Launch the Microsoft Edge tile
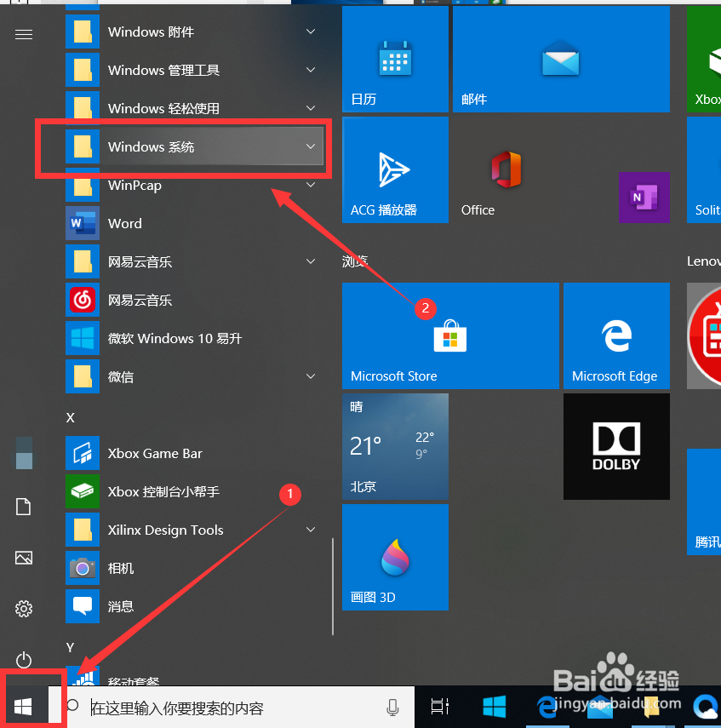This screenshot has height=728, width=721. (616, 335)
